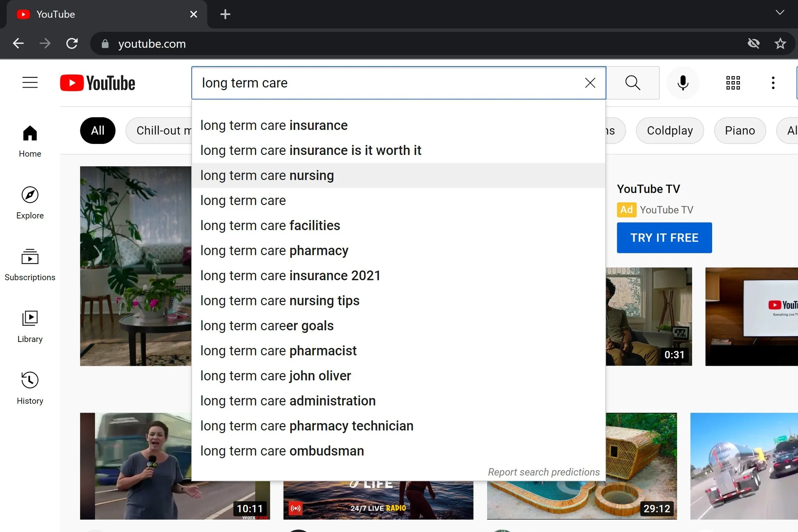Reload the page
Image resolution: width=798 pixels, height=532 pixels.
coord(72,43)
